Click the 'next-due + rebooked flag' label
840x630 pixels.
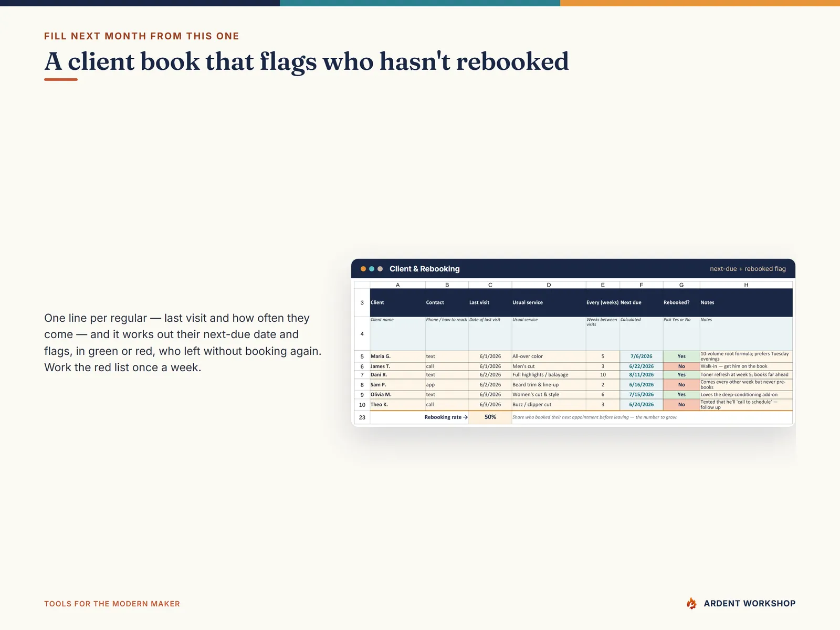(748, 269)
